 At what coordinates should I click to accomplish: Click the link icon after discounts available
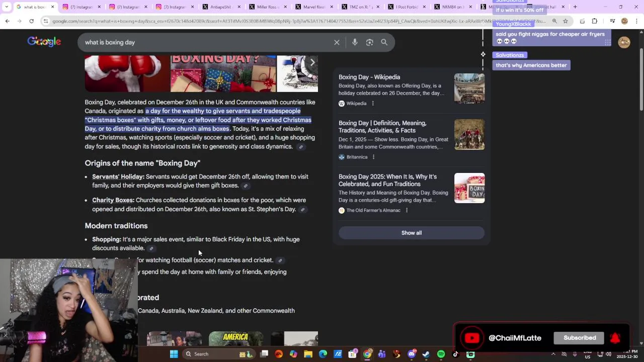click(151, 248)
